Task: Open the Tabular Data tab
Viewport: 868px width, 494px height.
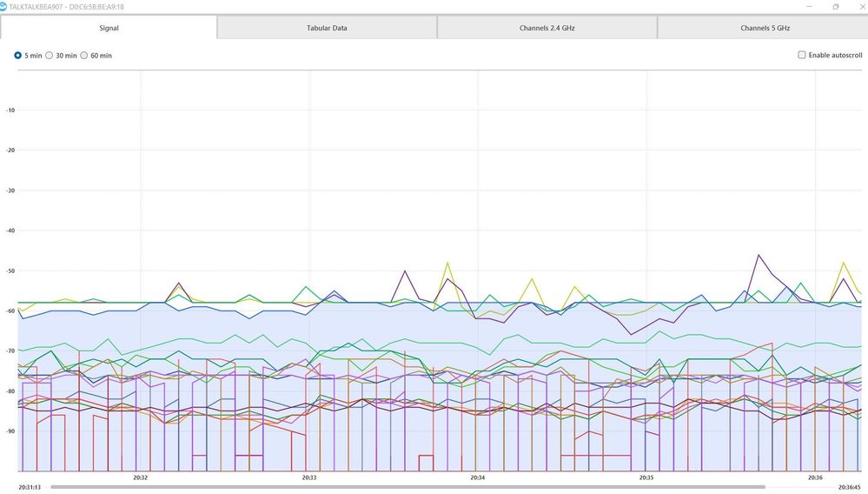Action: 327,28
